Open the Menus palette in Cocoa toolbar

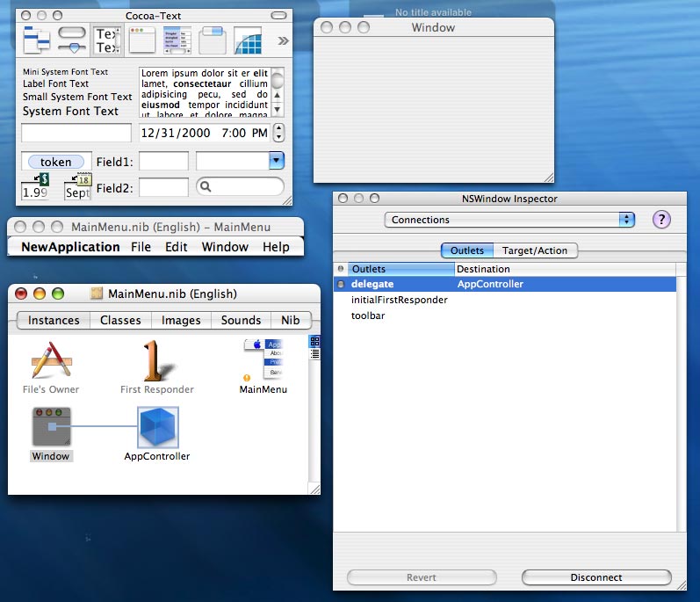pos(37,40)
